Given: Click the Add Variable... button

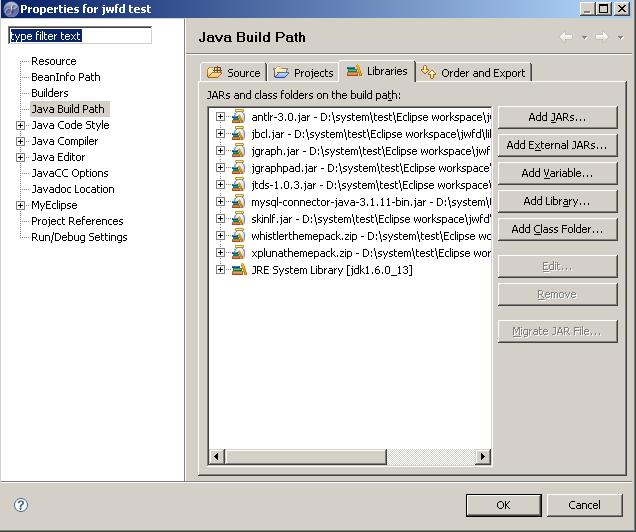Looking at the screenshot, I should (557, 173).
